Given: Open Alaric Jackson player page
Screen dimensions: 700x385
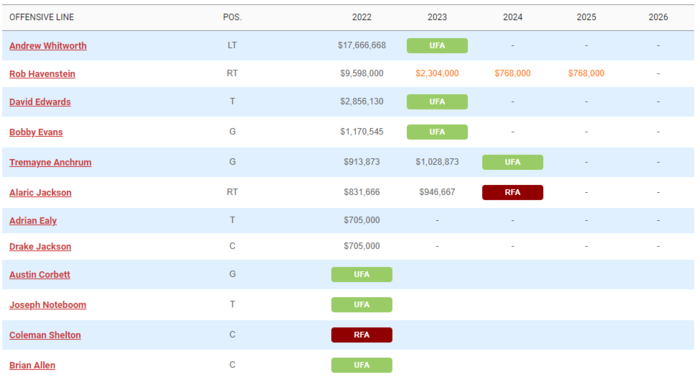Looking at the screenshot, I should pyautogui.click(x=40, y=192).
